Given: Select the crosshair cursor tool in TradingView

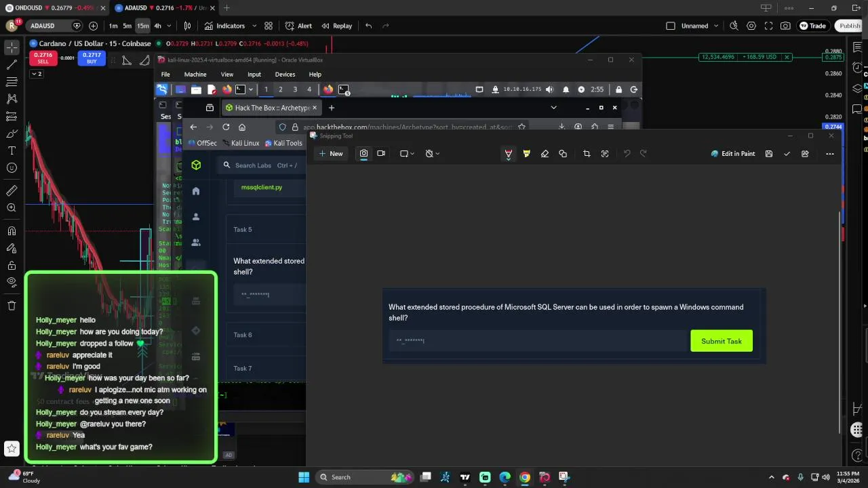Looking at the screenshot, I should click(x=12, y=47).
